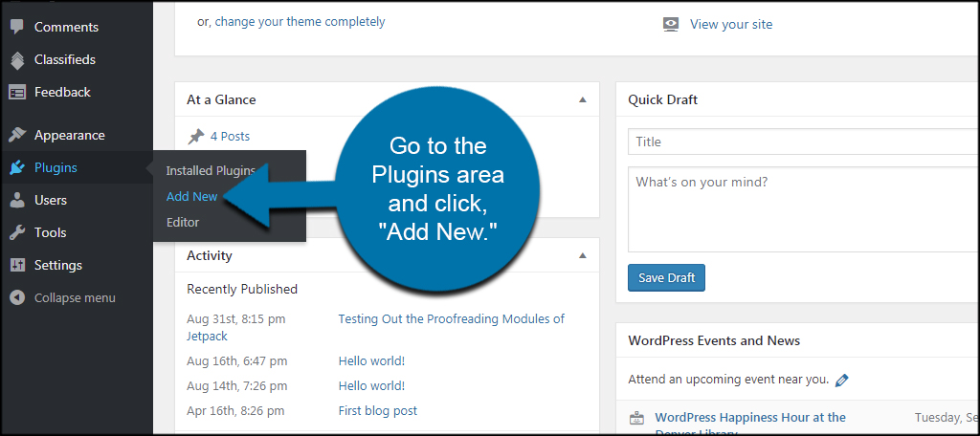Open Testing Out the Proofreading Modules post
Image resolution: width=980 pixels, height=436 pixels.
[452, 319]
